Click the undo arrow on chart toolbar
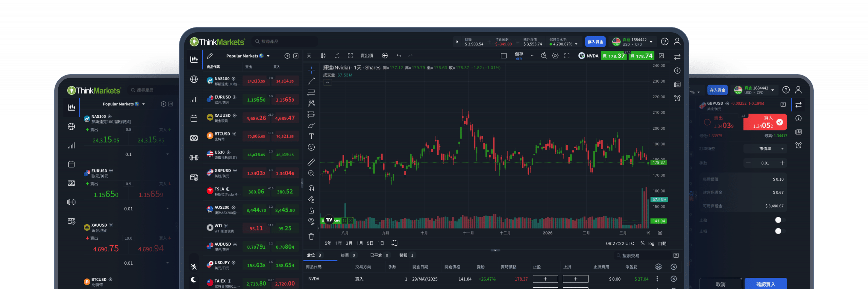Viewport: 868px width, 289px height. [399, 56]
